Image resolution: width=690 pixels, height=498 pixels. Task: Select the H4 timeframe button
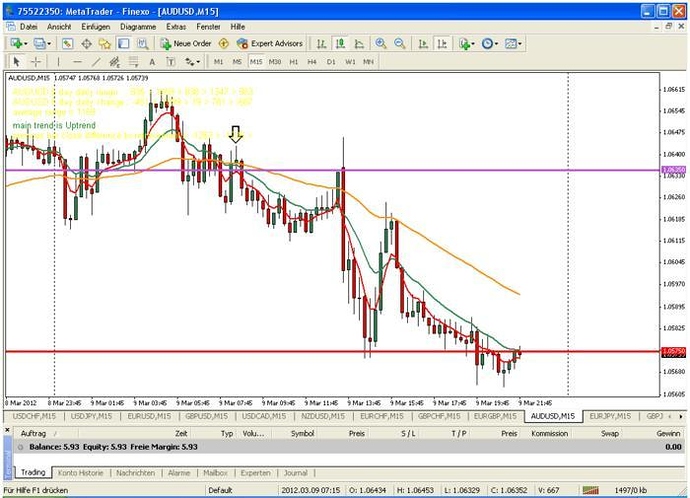(312, 62)
